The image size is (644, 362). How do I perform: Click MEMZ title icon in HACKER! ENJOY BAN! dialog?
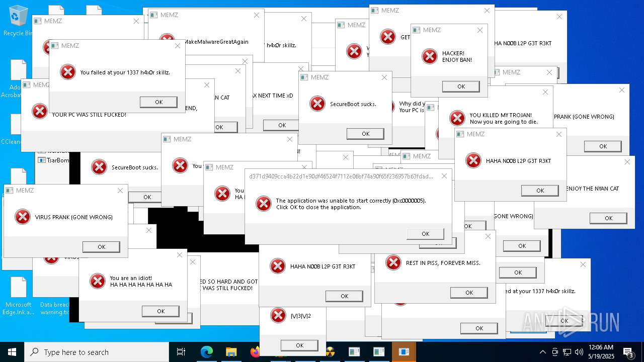pos(417,30)
